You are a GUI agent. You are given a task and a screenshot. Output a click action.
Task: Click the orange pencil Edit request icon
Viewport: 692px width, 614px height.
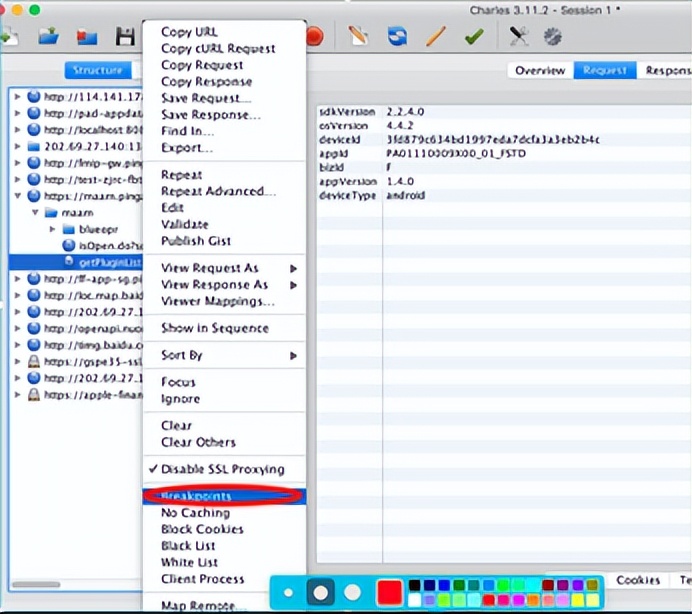[436, 37]
